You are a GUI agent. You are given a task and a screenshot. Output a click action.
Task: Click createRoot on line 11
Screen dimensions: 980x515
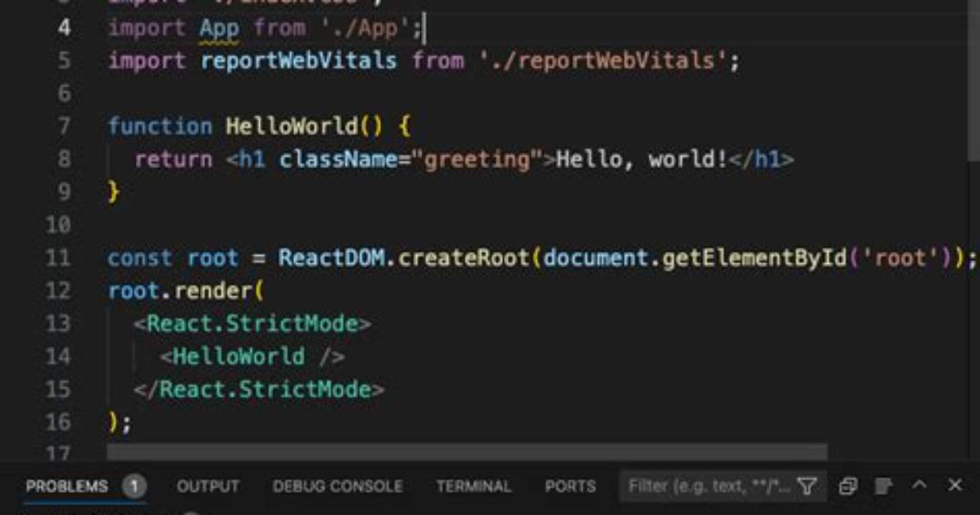[464, 257]
